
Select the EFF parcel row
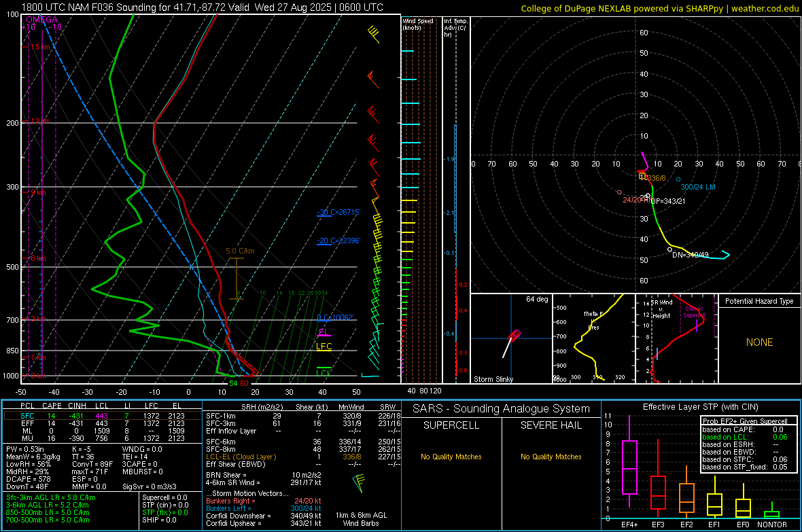[x=103, y=423]
